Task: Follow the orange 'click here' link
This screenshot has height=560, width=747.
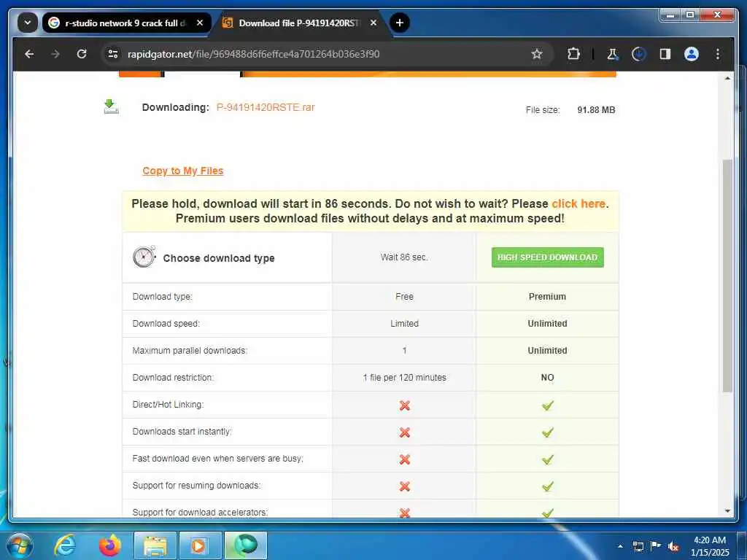Action: coord(578,203)
